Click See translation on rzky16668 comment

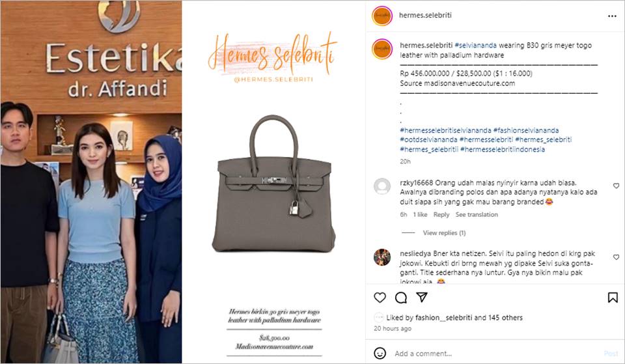(x=477, y=214)
